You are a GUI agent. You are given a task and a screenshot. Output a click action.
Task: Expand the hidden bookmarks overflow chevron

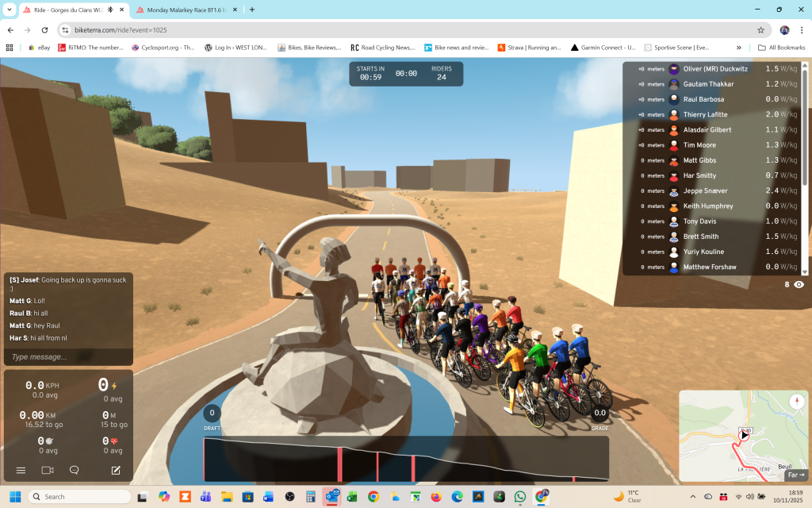click(739, 48)
